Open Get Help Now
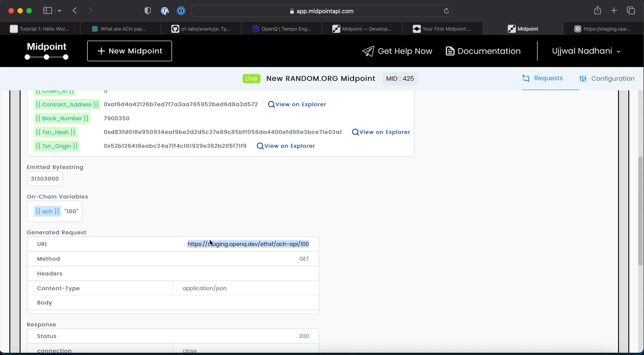The height and width of the screenshot is (355, 644). [397, 51]
